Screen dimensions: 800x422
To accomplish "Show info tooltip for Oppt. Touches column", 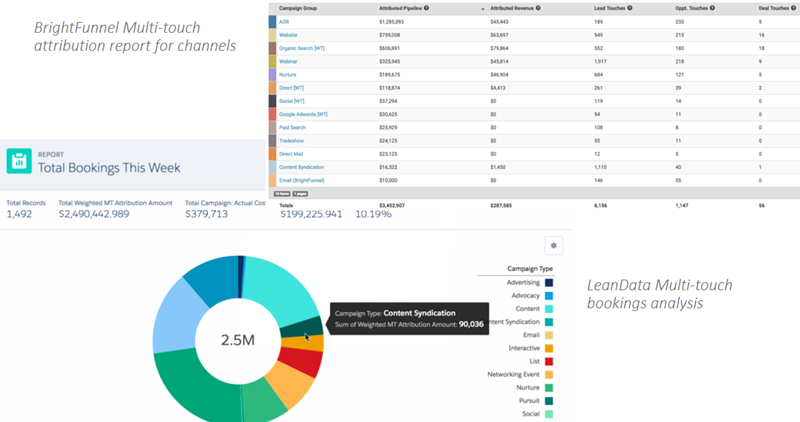I will [x=712, y=8].
